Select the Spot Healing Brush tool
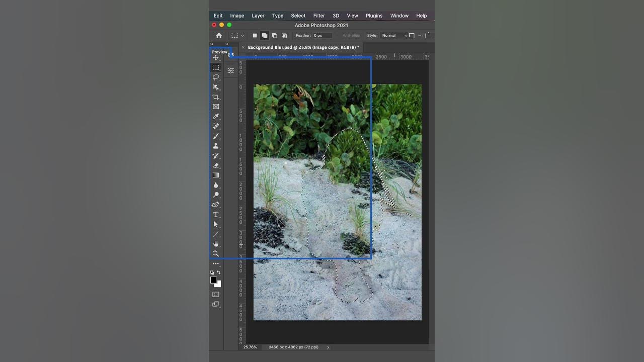The width and height of the screenshot is (644, 362). 216,126
